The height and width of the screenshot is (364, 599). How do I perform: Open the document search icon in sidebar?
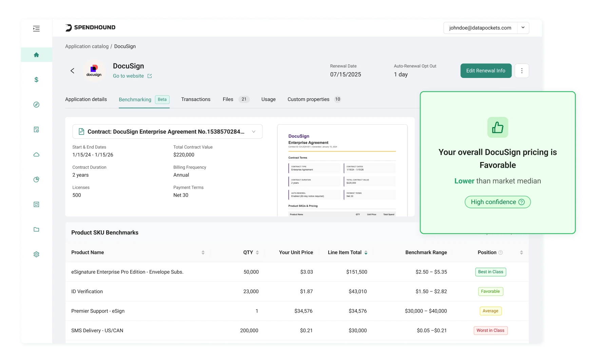pyautogui.click(x=36, y=129)
